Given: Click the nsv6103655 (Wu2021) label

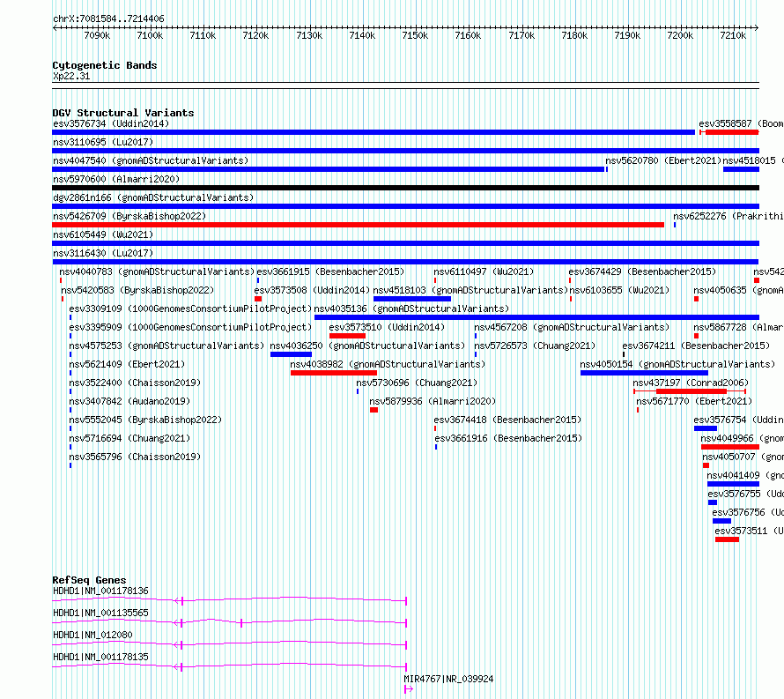Looking at the screenshot, I should (619, 290).
